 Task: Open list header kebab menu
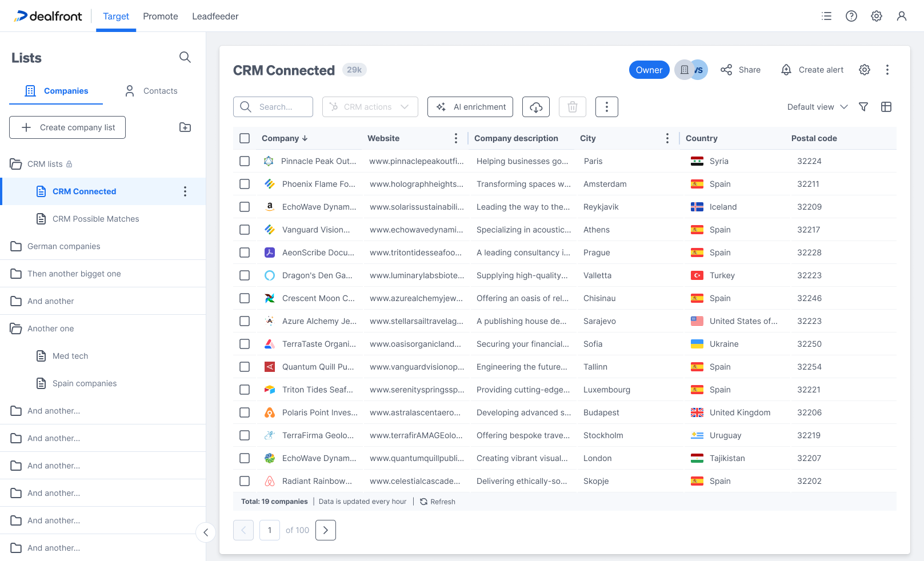point(887,70)
